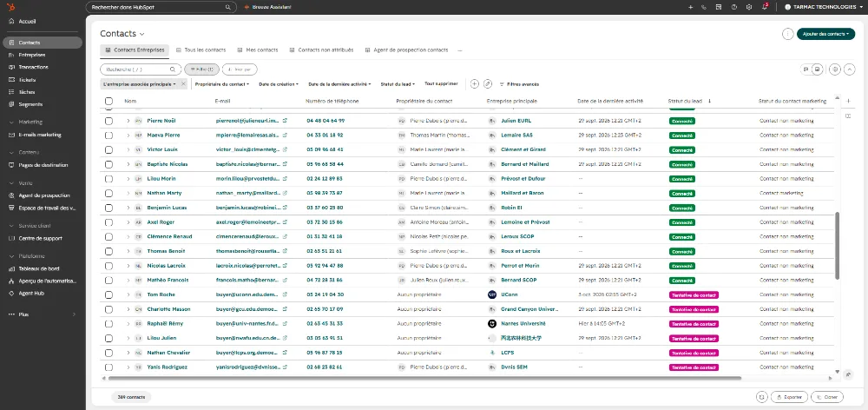Click the Trier par button

pos(240,69)
